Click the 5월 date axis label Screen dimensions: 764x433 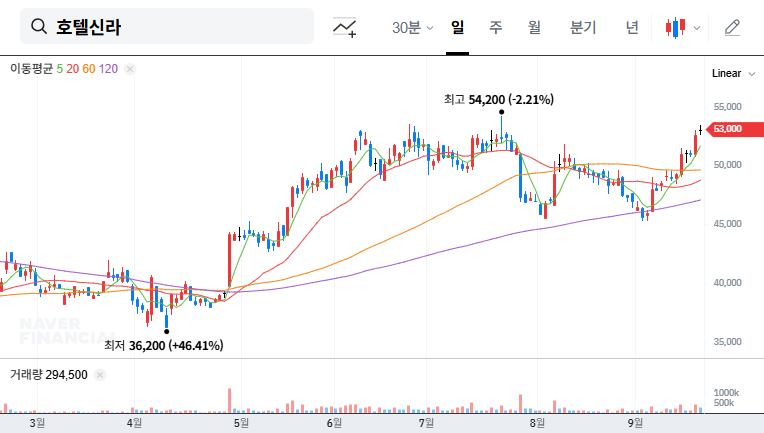tap(241, 423)
